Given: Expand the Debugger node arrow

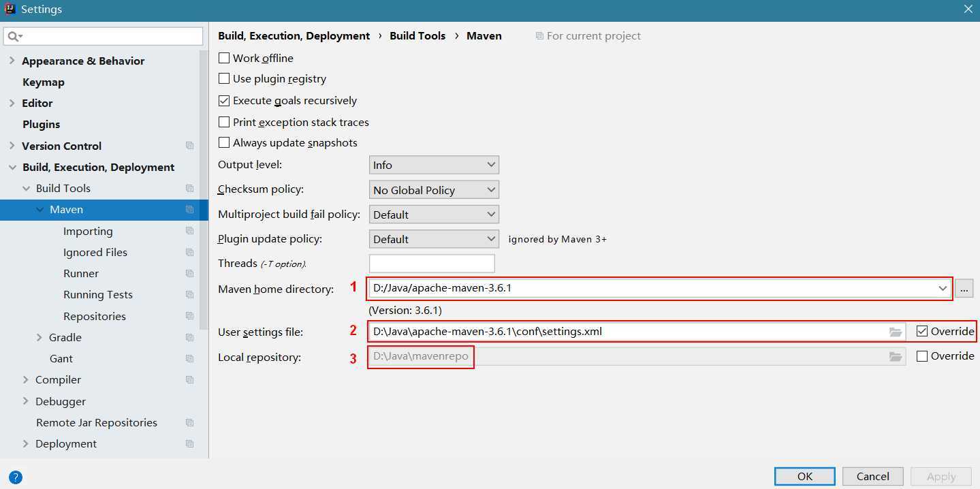Looking at the screenshot, I should (26, 401).
